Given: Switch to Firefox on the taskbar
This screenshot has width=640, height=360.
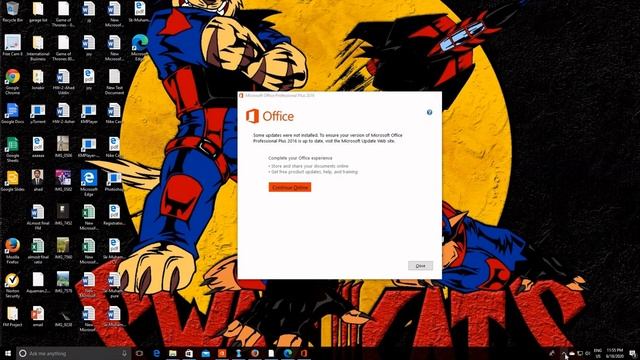Looking at the screenshot, I should 255,353.
